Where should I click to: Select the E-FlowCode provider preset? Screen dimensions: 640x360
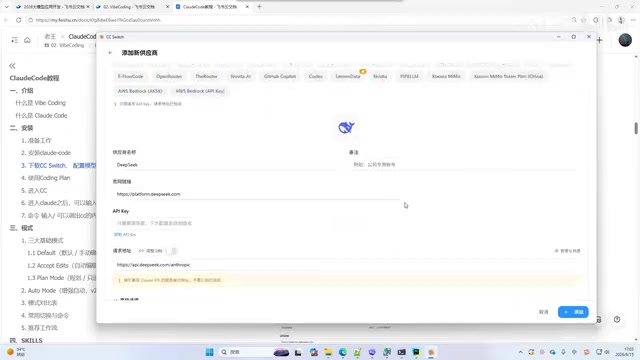131,76
